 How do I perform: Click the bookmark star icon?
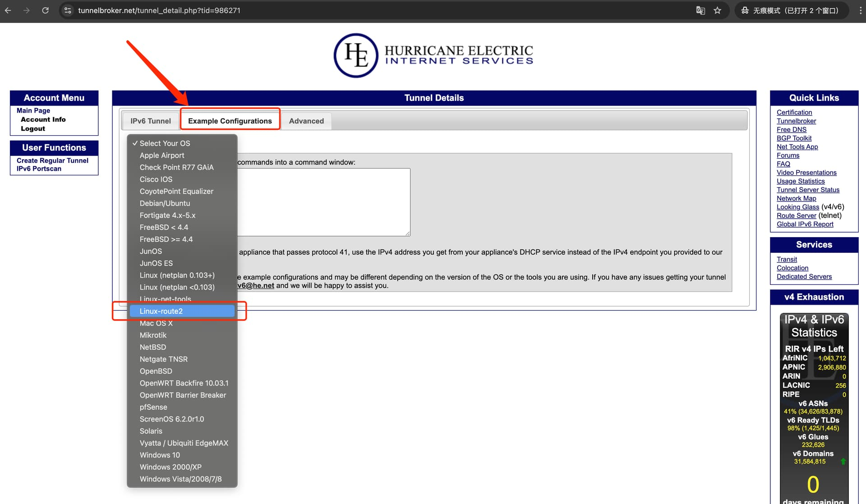click(717, 10)
